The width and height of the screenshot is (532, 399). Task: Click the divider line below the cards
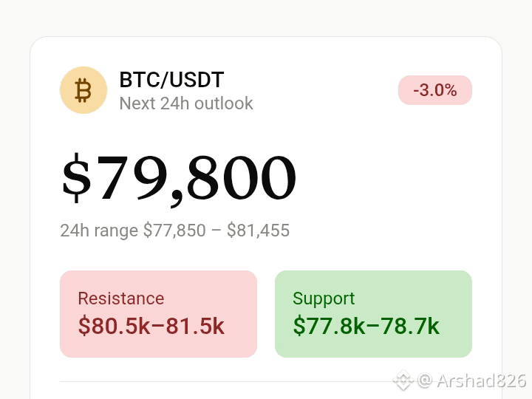point(266,382)
